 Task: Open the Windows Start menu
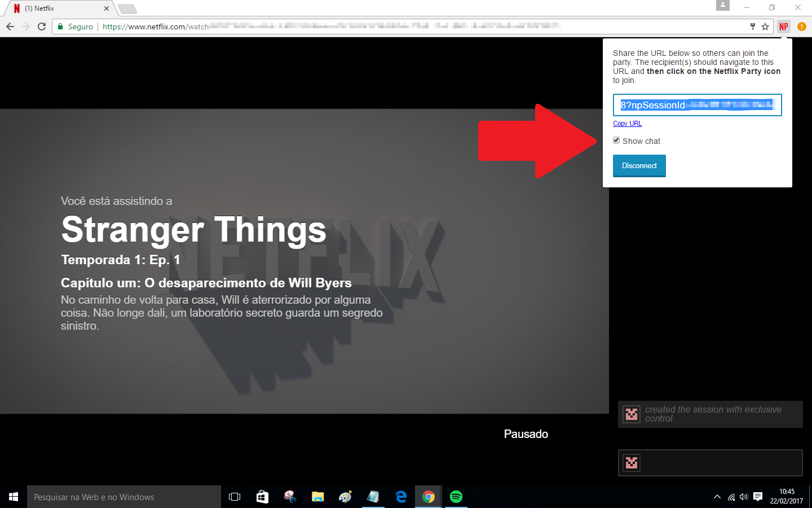(14, 497)
